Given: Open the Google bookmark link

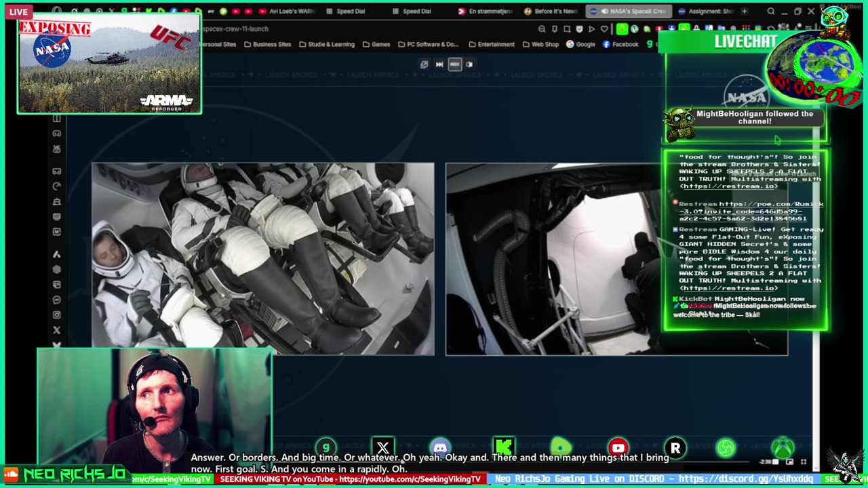Looking at the screenshot, I should (x=580, y=45).
